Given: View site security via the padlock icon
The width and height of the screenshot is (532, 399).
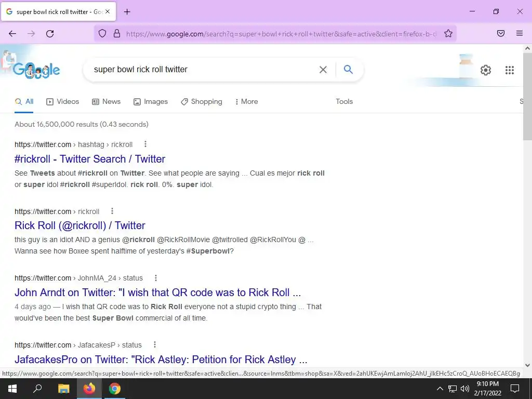Looking at the screenshot, I should [x=117, y=33].
